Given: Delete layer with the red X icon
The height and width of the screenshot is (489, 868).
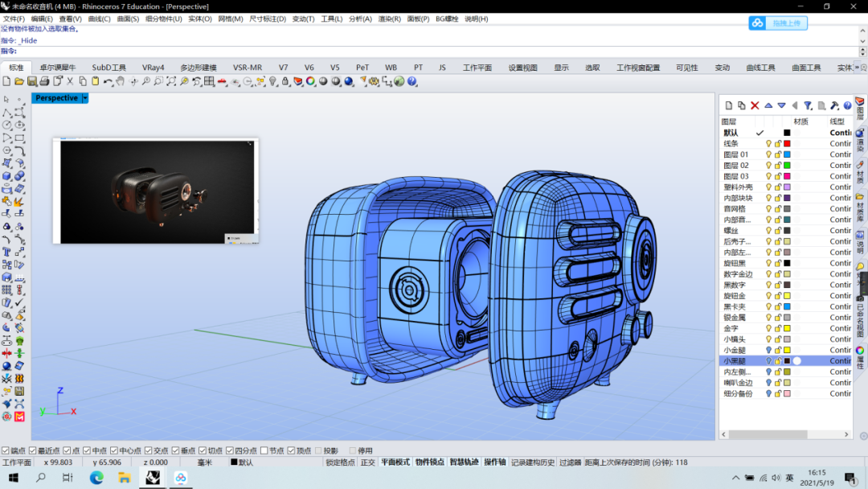Looking at the screenshot, I should tap(755, 105).
